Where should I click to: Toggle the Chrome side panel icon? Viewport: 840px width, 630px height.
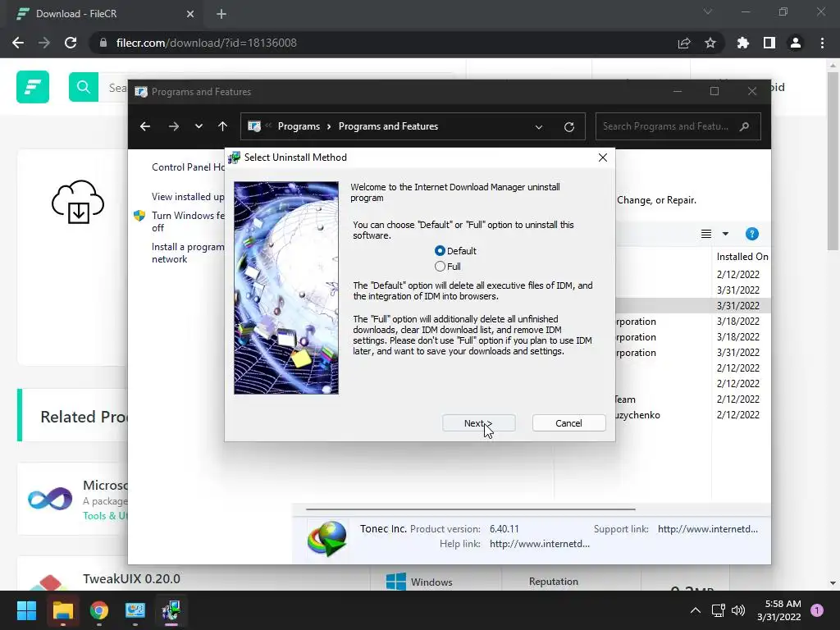click(769, 43)
